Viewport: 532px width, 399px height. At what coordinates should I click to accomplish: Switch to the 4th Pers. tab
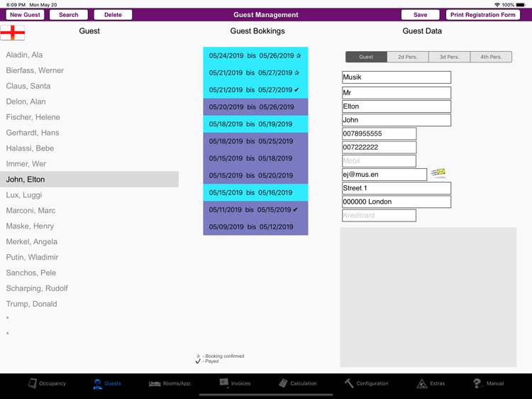pos(491,57)
